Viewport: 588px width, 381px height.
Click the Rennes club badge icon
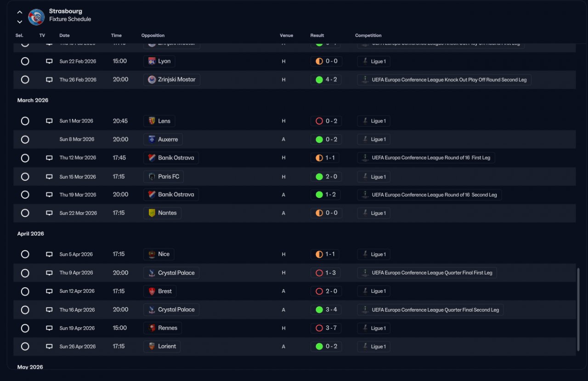pyautogui.click(x=152, y=328)
